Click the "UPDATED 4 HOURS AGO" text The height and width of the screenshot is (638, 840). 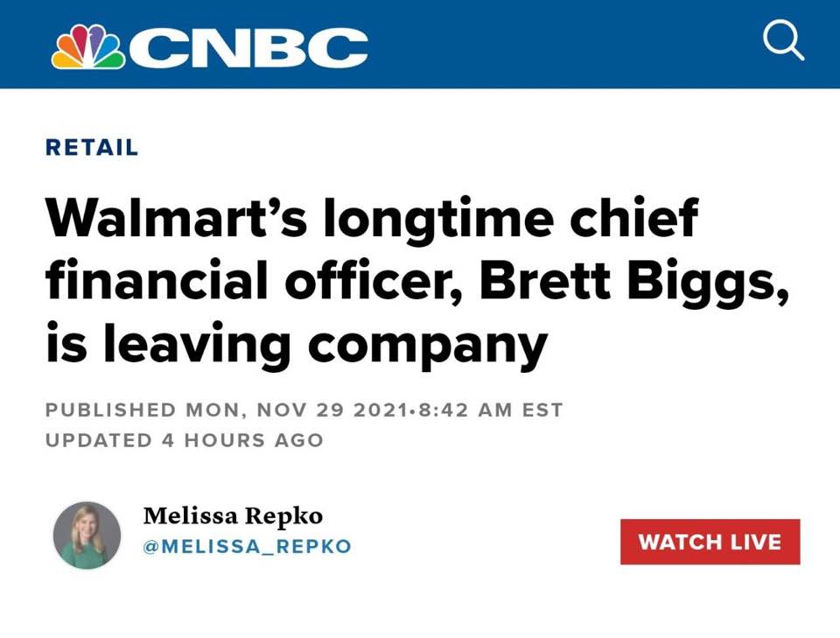point(185,439)
